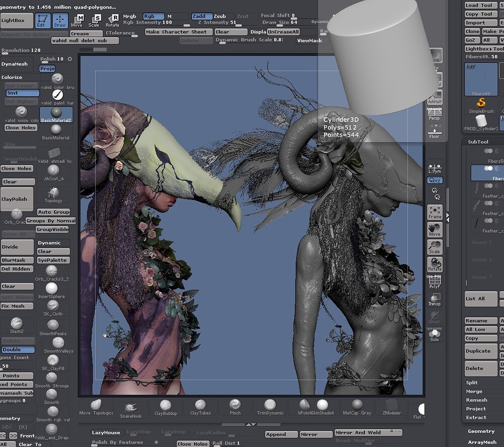Adjust the Draw Size slider
This screenshot has height=447, width=504.
[279, 23]
